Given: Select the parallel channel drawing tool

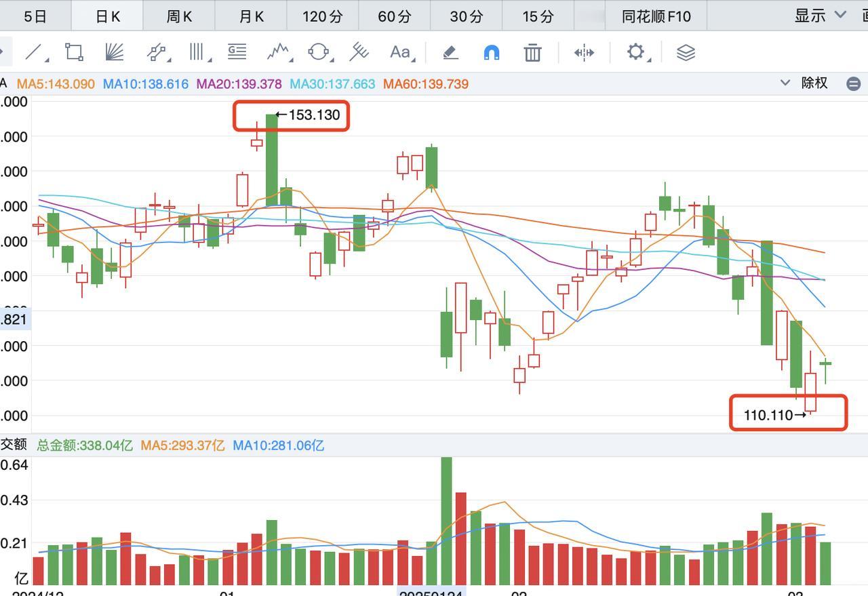Looking at the screenshot, I should coord(157,52).
